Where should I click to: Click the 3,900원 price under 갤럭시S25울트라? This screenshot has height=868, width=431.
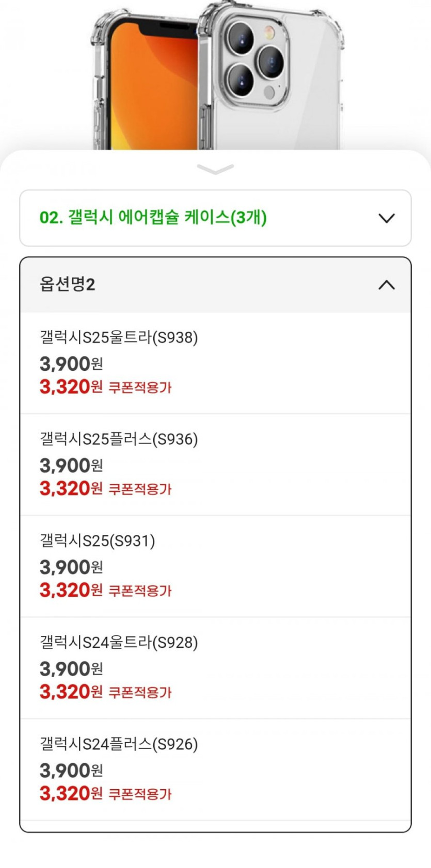pyautogui.click(x=71, y=364)
